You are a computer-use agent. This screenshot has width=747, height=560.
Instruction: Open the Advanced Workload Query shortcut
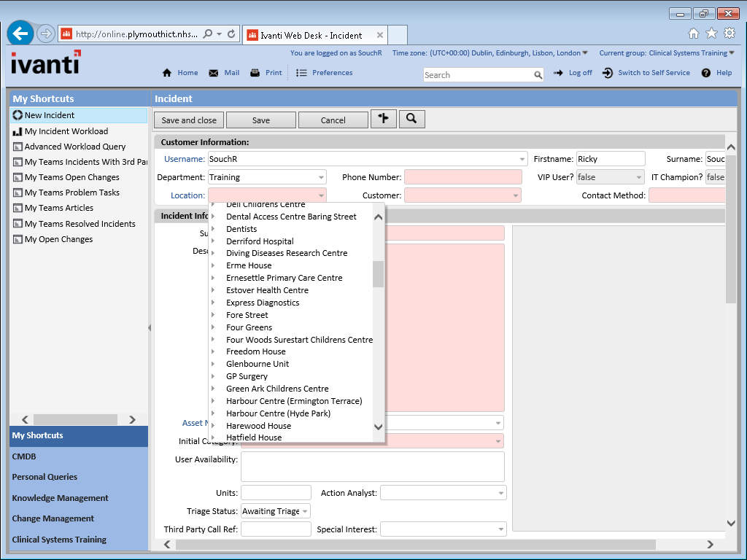[75, 147]
